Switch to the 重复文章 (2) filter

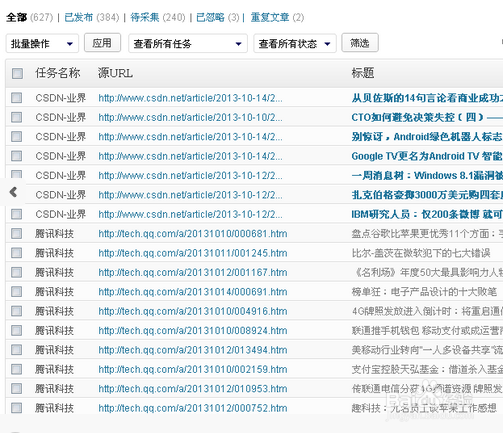pos(277,17)
